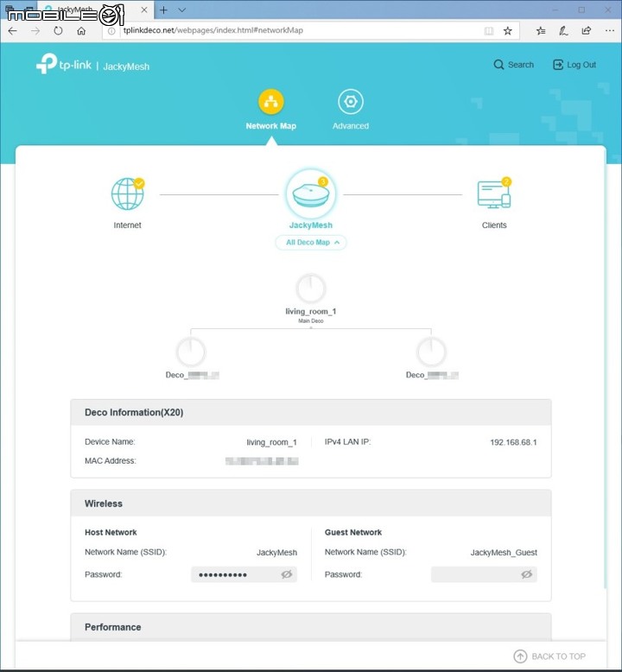This screenshot has width=622, height=672.
Task: Open the browser home page icon
Action: click(x=81, y=31)
